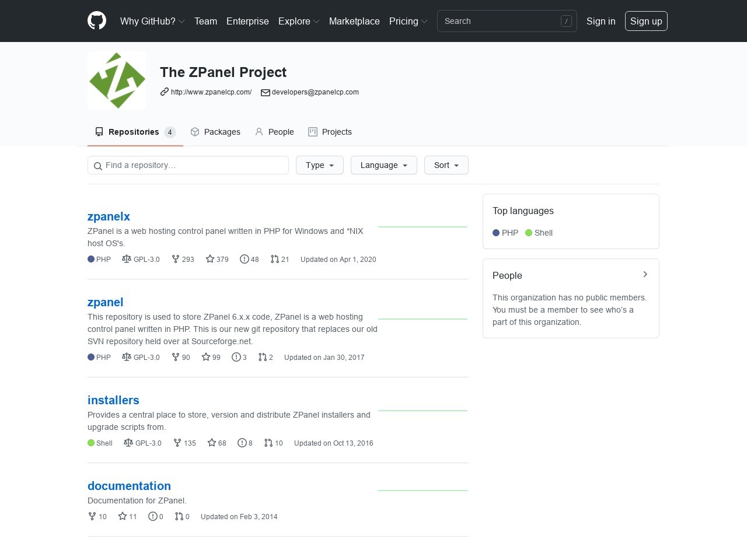Click the Sign up button
This screenshot has width=747, height=560.
(x=646, y=21)
